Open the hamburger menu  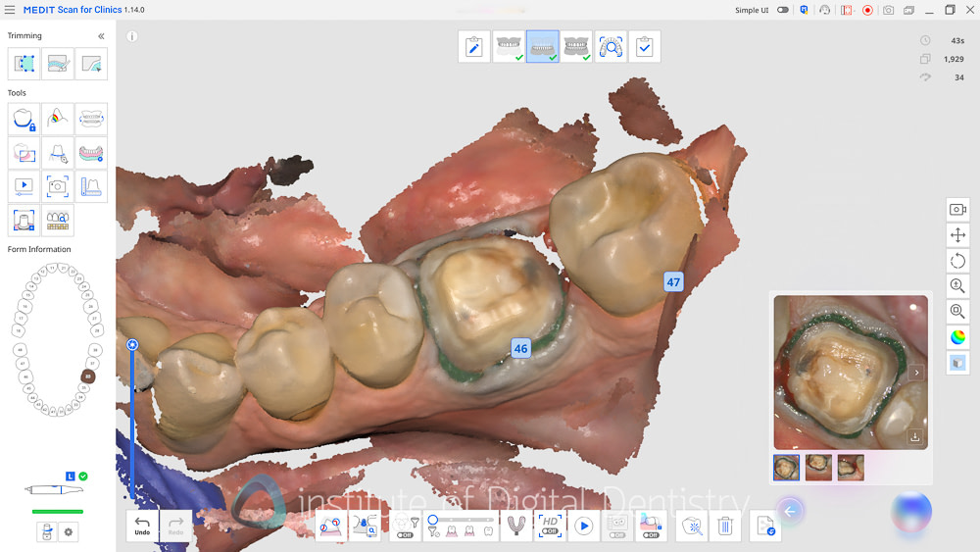(10, 10)
